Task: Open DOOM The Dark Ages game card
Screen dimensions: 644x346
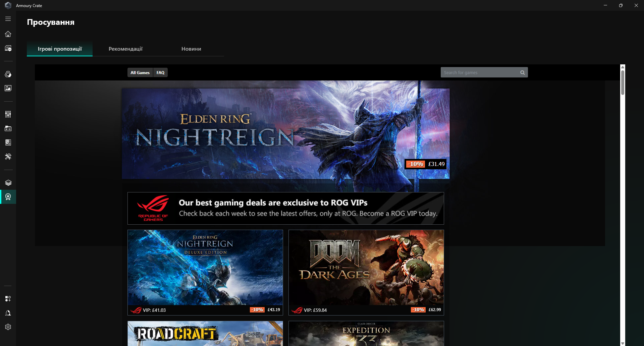Action: tap(366, 273)
